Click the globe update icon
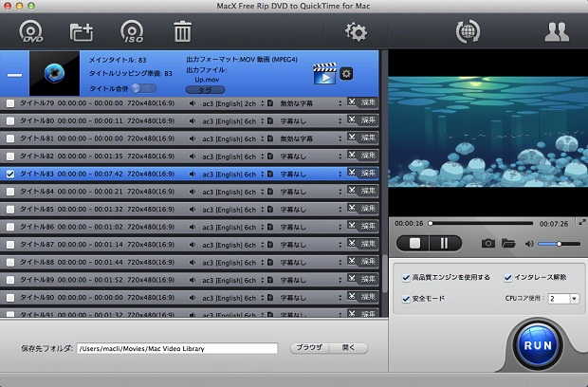588x387 pixels. tap(468, 31)
